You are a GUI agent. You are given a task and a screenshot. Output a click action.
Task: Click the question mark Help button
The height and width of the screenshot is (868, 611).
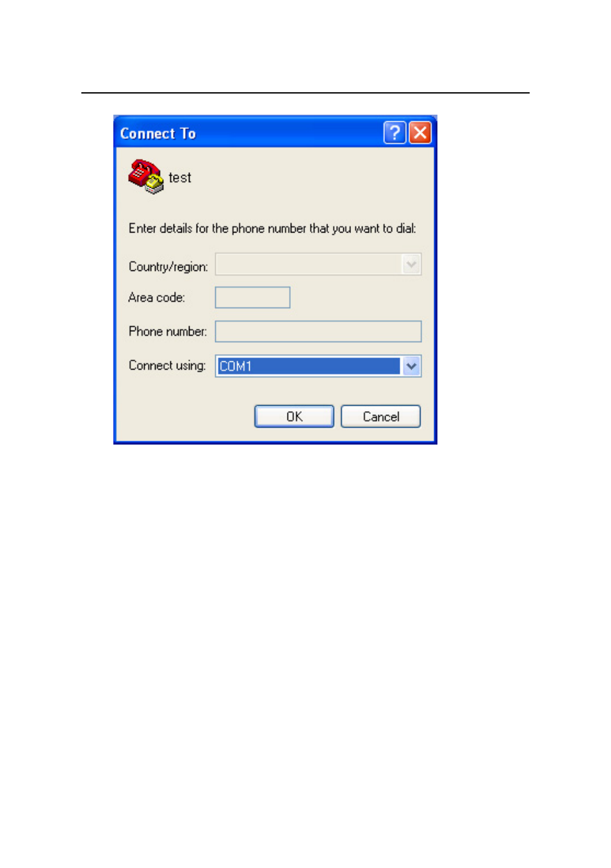point(395,133)
